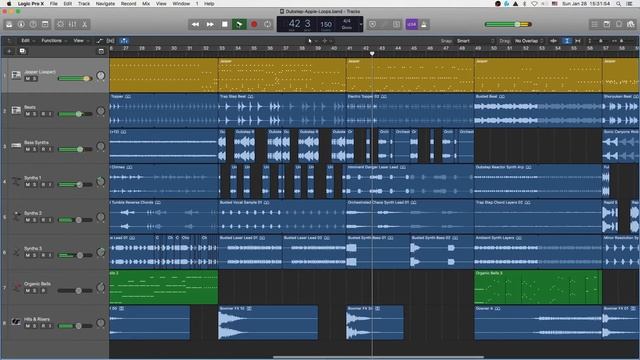
Task: Open the Loop Browser button
Action: click(619, 24)
